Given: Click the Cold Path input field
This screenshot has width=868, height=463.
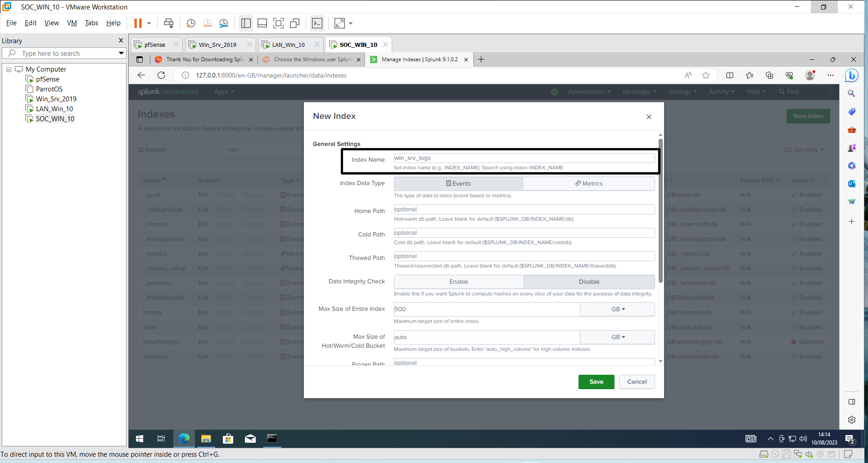Looking at the screenshot, I should [x=524, y=232].
